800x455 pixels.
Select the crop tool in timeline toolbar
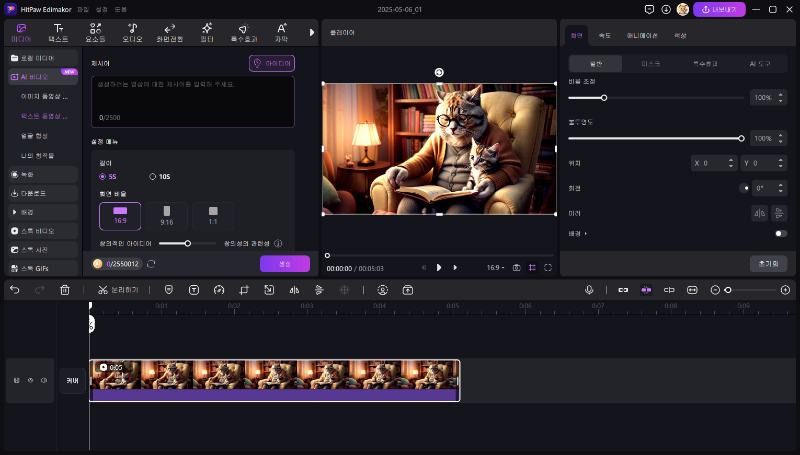pyautogui.click(x=245, y=290)
